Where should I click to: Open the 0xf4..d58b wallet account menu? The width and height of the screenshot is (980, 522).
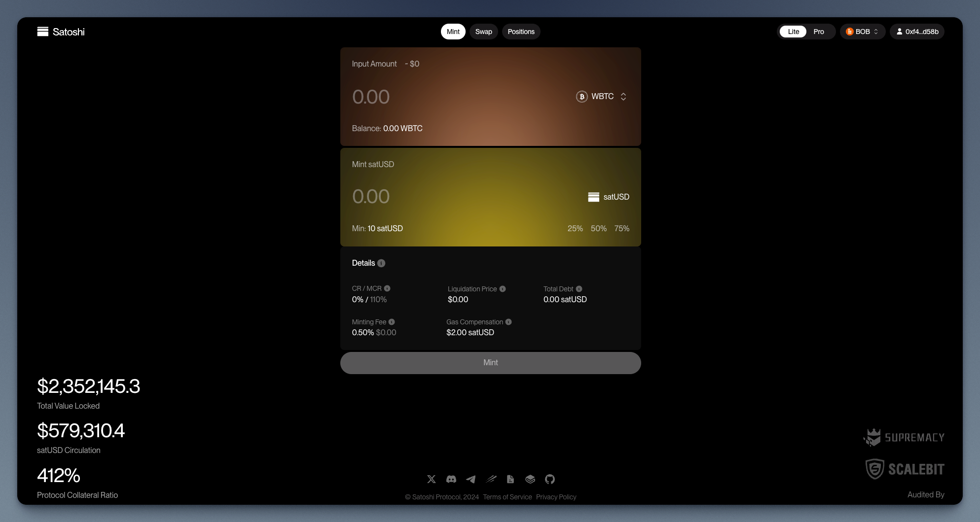[917, 32]
